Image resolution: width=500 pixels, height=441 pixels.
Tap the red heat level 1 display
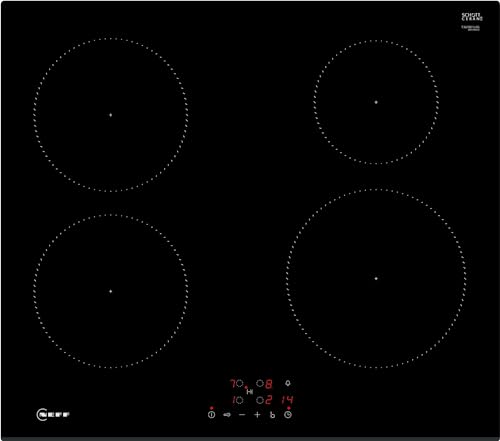(233, 400)
